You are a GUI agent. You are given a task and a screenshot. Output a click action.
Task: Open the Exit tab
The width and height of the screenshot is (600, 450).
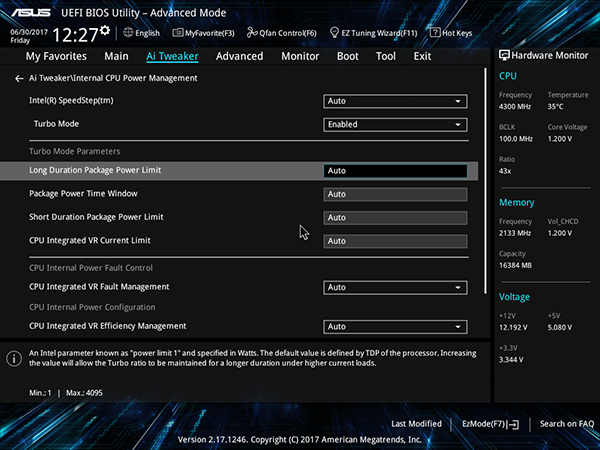click(422, 56)
